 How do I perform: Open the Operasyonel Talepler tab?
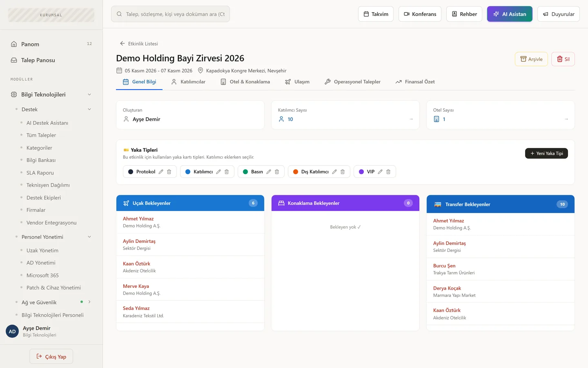352,82
